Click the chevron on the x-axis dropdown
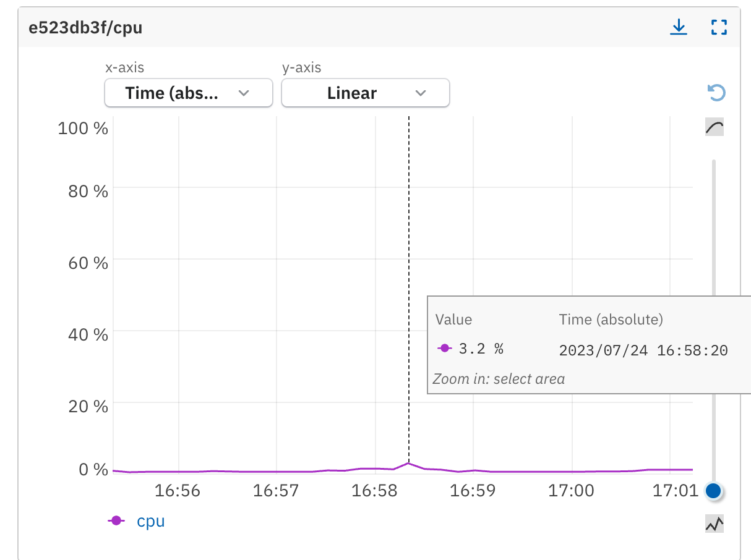The image size is (751, 560). 244,93
